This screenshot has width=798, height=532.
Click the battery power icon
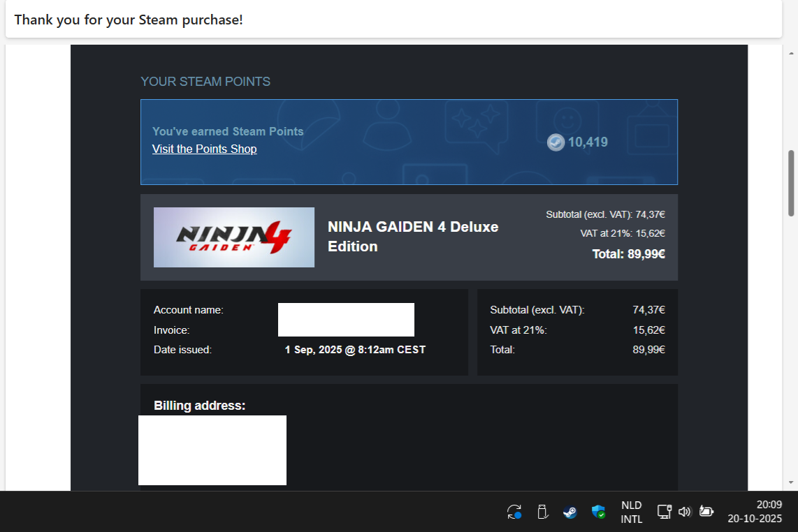click(x=706, y=512)
